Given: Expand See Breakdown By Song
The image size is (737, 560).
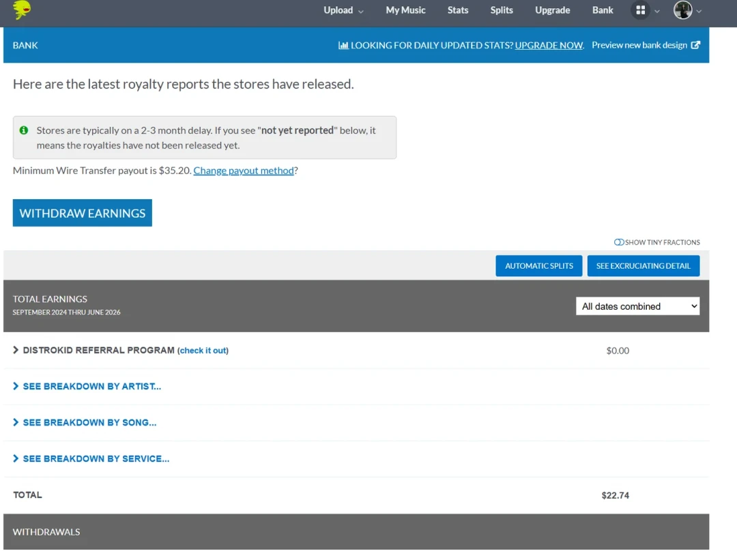Looking at the screenshot, I should [x=85, y=422].
